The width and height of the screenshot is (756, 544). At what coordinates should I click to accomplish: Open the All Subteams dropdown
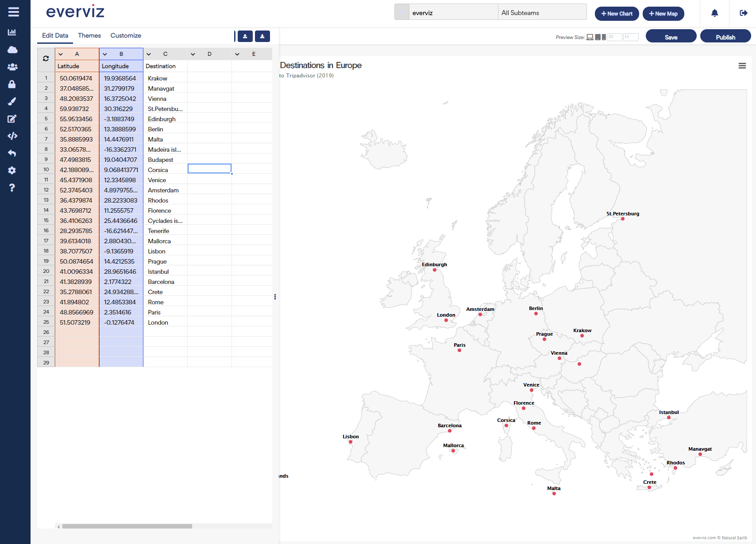pos(542,13)
